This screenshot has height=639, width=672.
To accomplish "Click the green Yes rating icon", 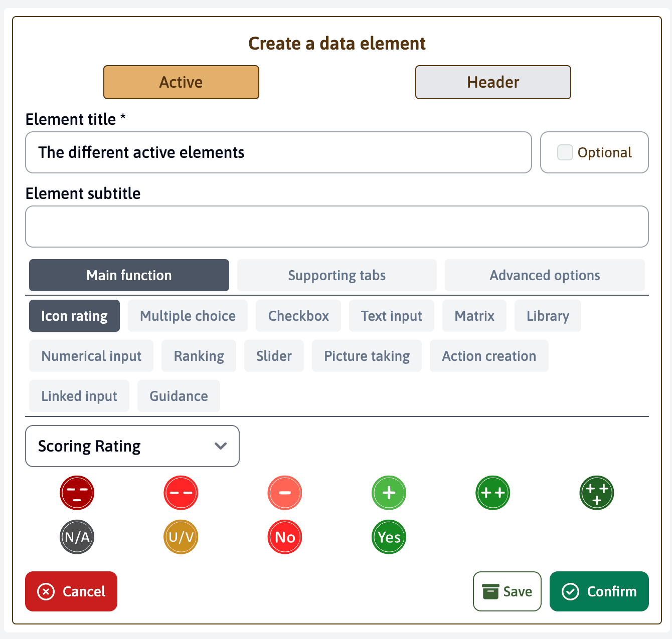I will coord(389,537).
